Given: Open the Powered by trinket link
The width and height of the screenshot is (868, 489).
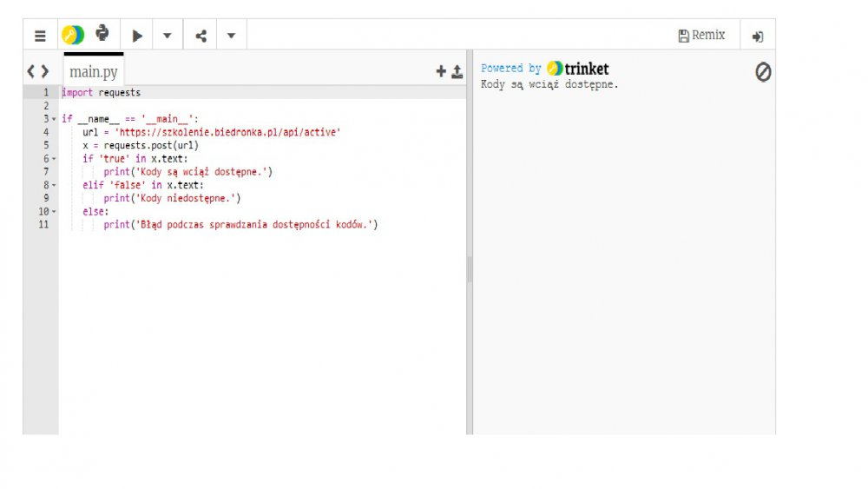Looking at the screenshot, I should click(545, 69).
